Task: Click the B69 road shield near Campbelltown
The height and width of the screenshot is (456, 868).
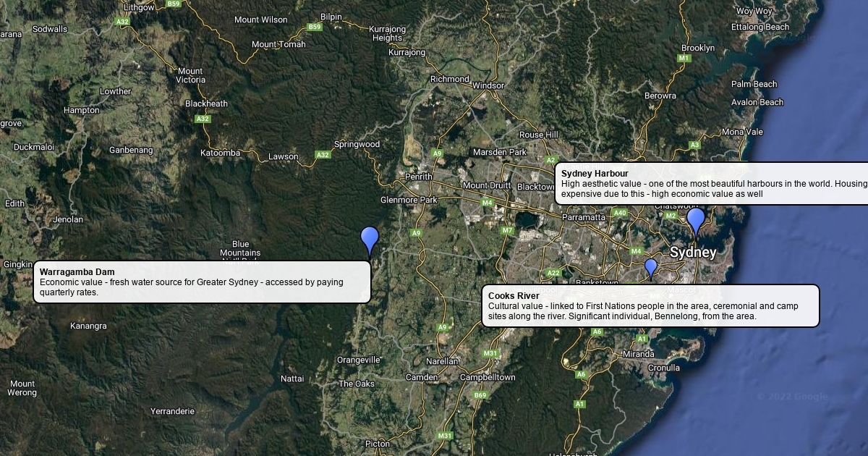Action: tap(480, 395)
